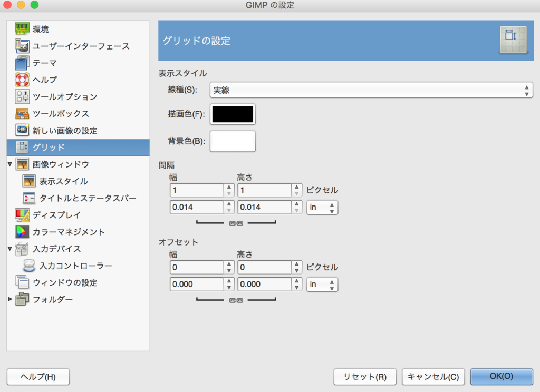Click the フォルダー folder icon
The height and width of the screenshot is (392, 540).
[22, 299]
